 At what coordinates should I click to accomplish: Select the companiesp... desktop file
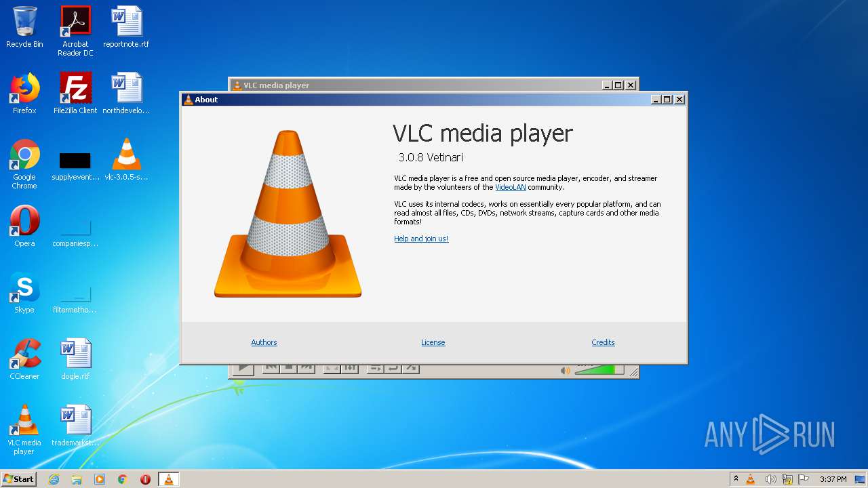75,232
